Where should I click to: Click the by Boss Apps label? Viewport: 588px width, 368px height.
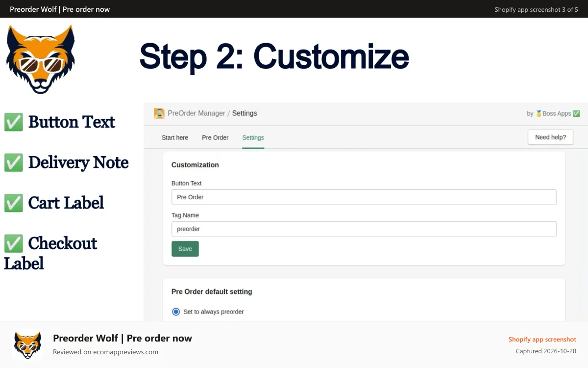click(554, 113)
